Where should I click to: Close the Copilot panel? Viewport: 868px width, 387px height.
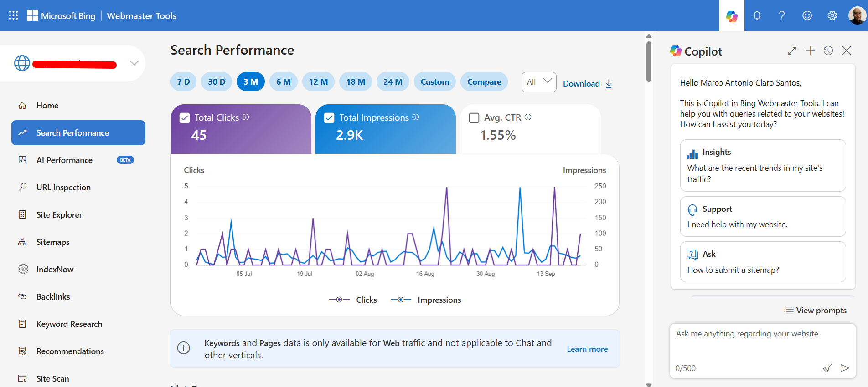(847, 51)
